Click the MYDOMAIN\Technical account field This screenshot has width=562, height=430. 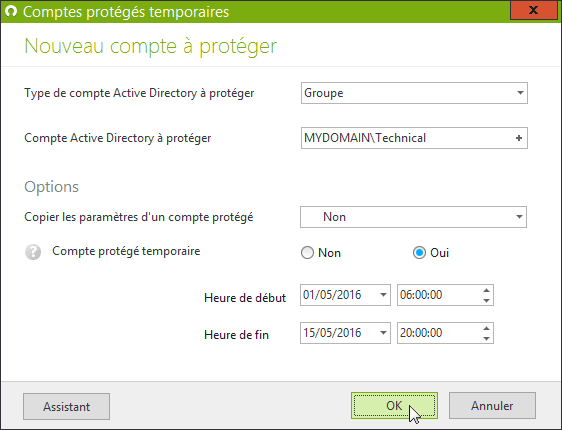[x=414, y=138]
